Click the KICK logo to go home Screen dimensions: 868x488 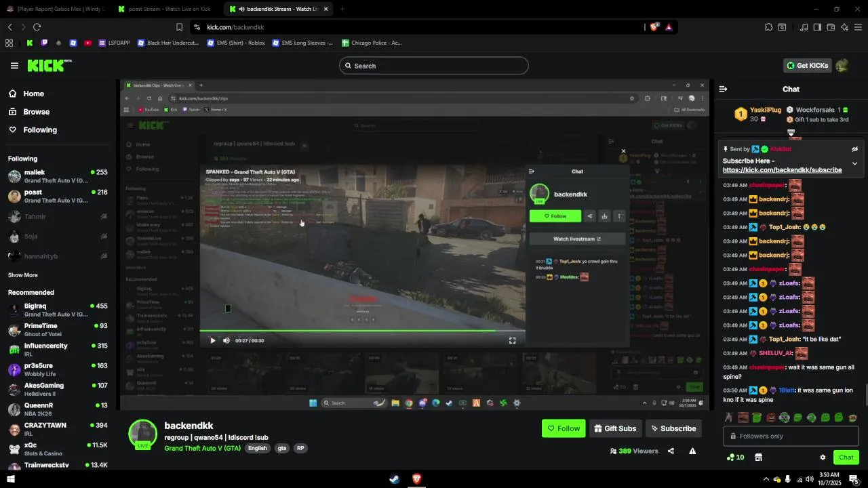tap(49, 66)
